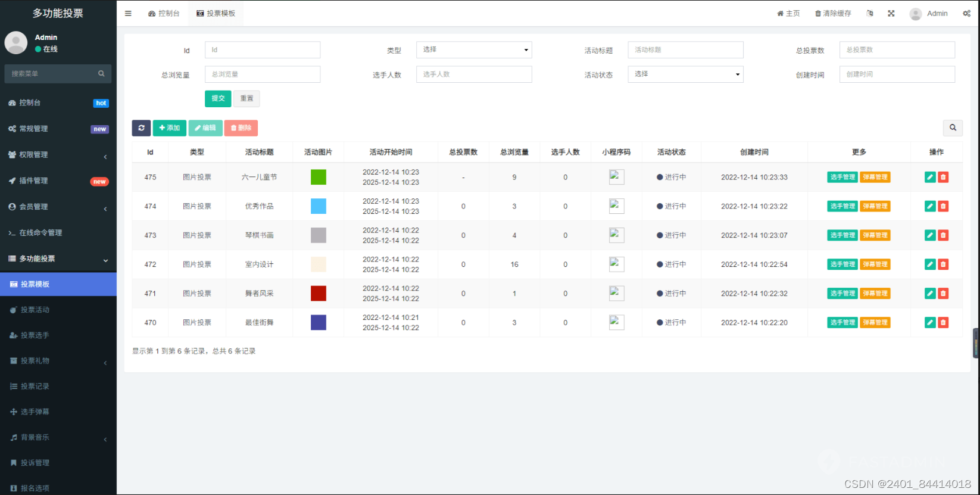Click the light blue image swatch for 优秀作品

[x=319, y=206]
